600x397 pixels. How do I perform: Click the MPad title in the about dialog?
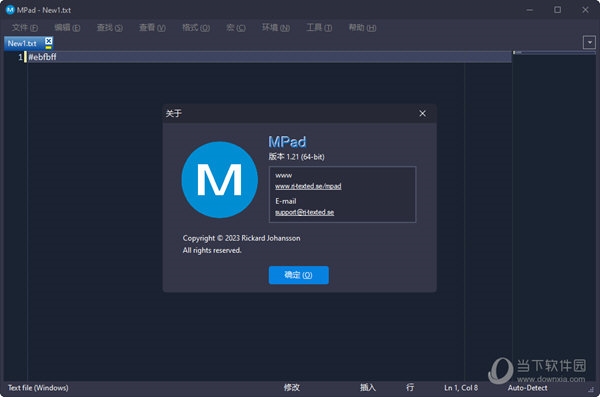click(287, 142)
